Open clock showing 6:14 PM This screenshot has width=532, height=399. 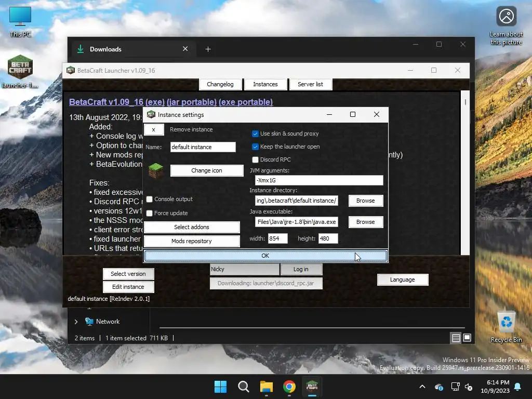tap(495, 387)
